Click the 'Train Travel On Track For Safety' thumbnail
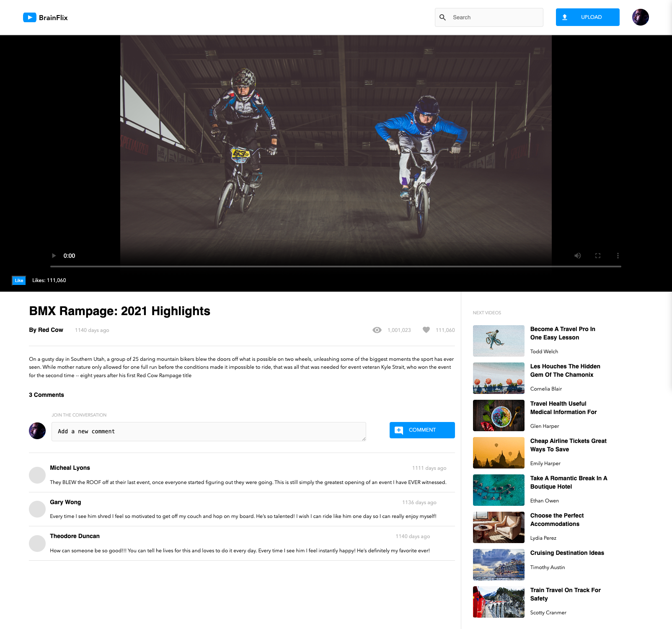The height and width of the screenshot is (629, 672). tap(498, 602)
